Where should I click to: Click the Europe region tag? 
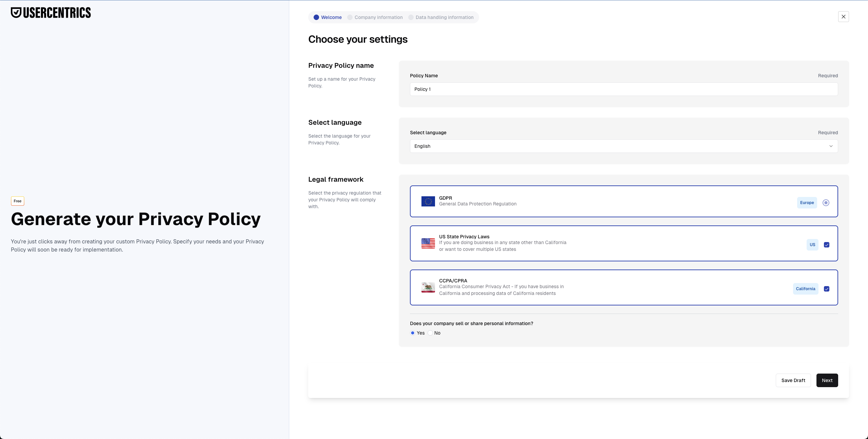[807, 203]
